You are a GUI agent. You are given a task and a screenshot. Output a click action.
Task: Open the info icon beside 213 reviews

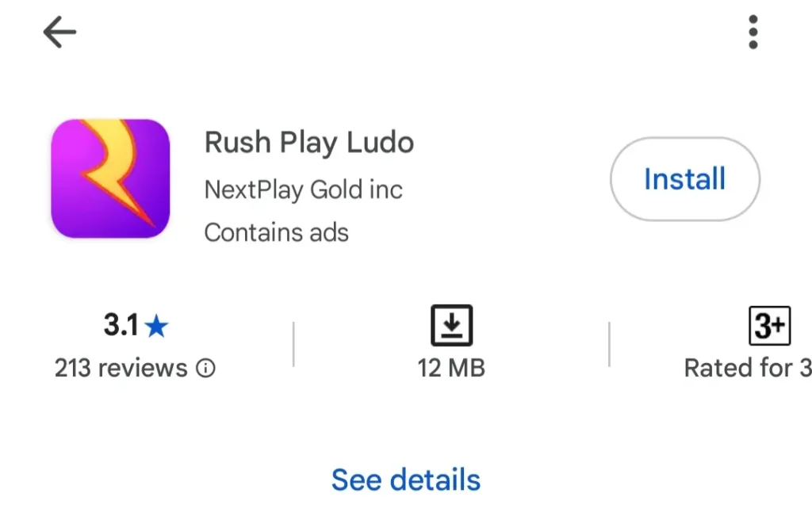tap(205, 368)
